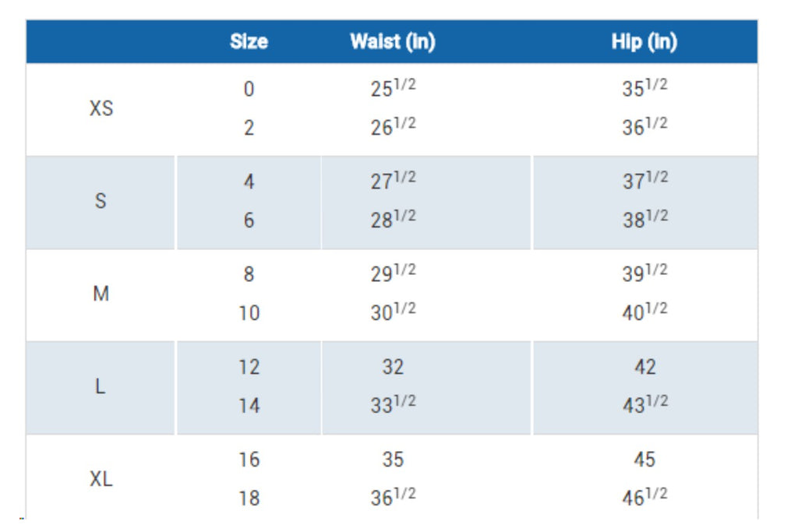The height and width of the screenshot is (532, 798).
Task: Select the S size category label
Action: 101,201
